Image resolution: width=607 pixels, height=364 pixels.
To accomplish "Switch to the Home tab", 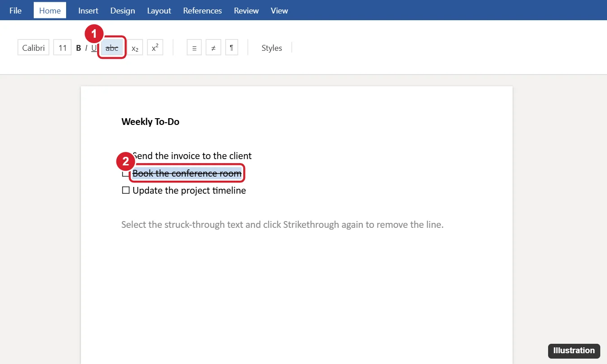I will click(50, 10).
